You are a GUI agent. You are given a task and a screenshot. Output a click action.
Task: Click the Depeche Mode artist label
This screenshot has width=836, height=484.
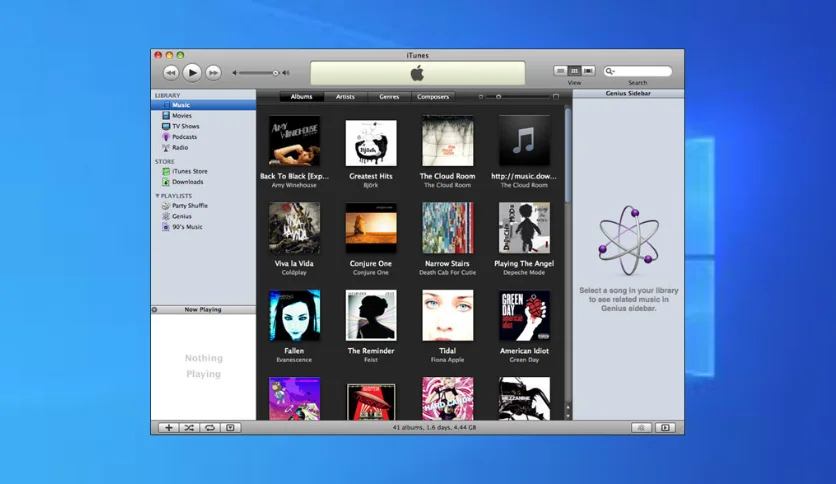pyautogui.click(x=524, y=273)
